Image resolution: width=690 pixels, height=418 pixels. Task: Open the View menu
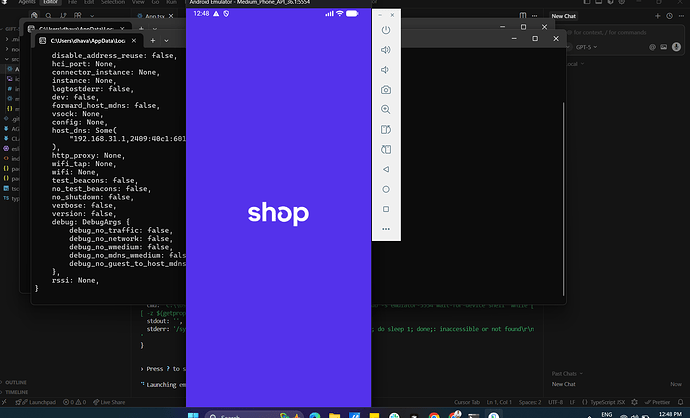pos(138,2)
